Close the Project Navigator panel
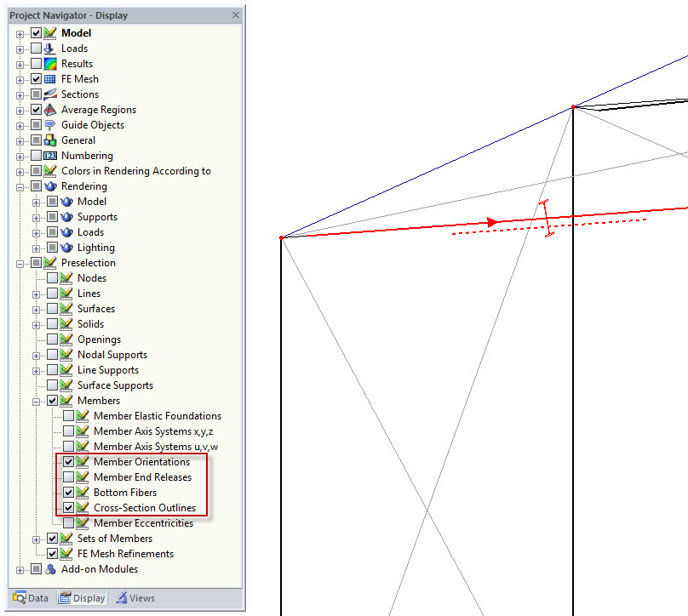This screenshot has height=616, width=688. [x=236, y=15]
